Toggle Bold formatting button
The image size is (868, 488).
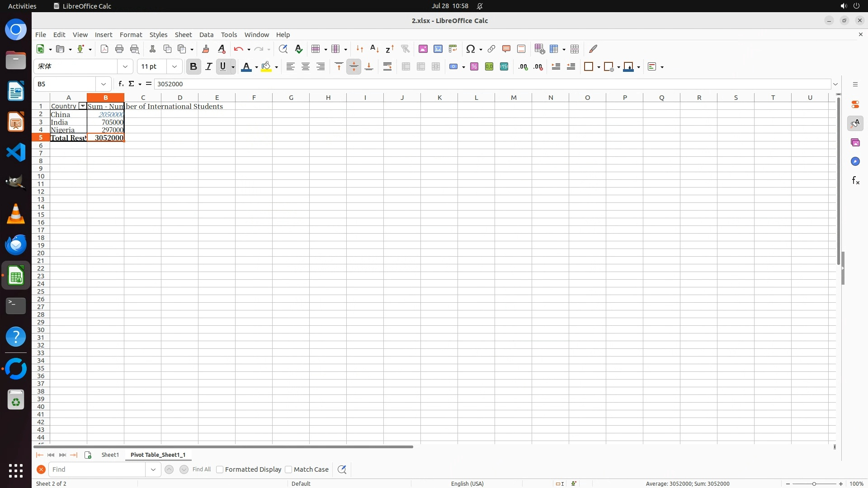click(x=193, y=67)
